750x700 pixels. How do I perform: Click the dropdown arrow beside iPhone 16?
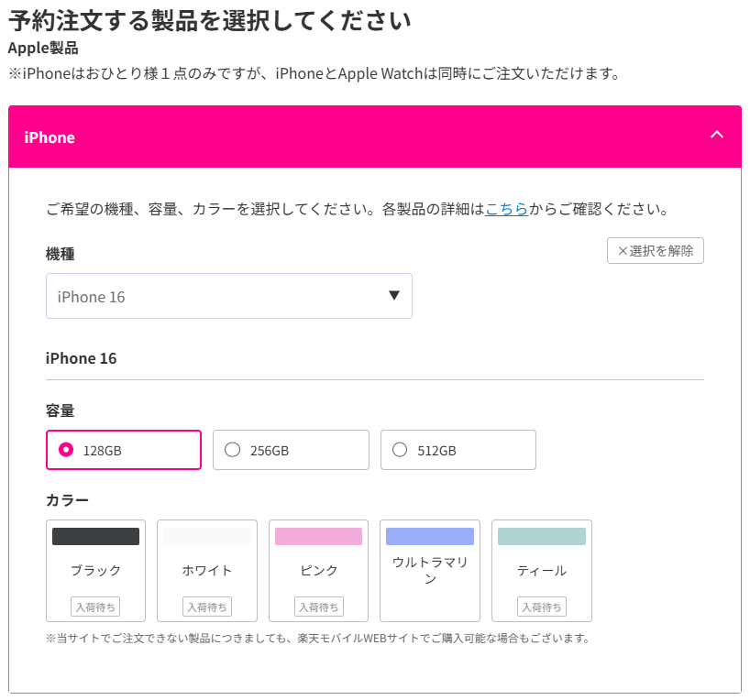click(394, 295)
